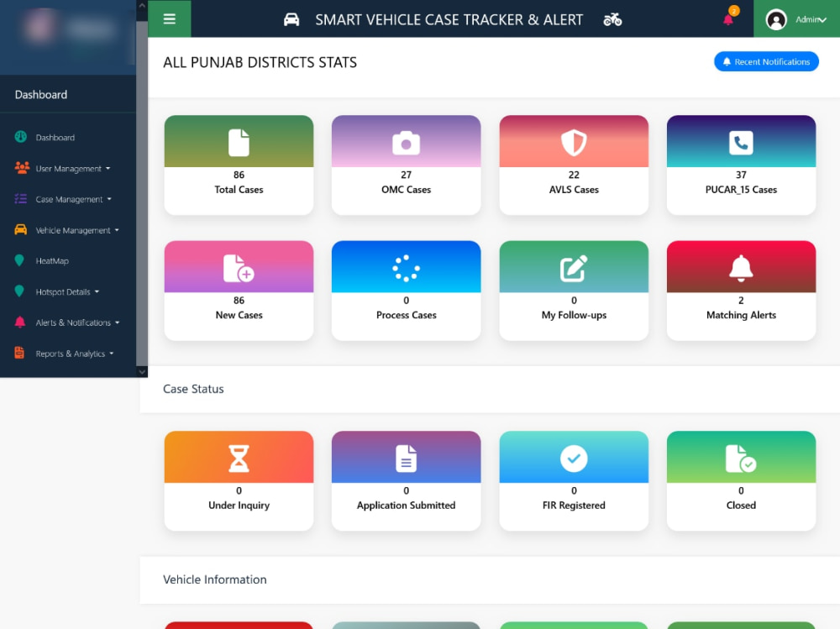Click the sidebar scrollbar down arrow

(142, 372)
